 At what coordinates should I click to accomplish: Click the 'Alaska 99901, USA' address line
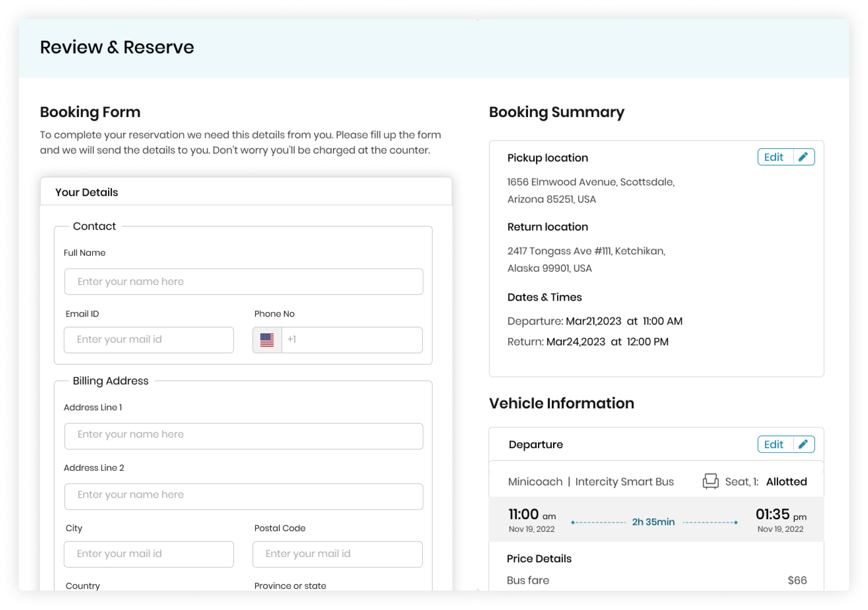(549, 268)
